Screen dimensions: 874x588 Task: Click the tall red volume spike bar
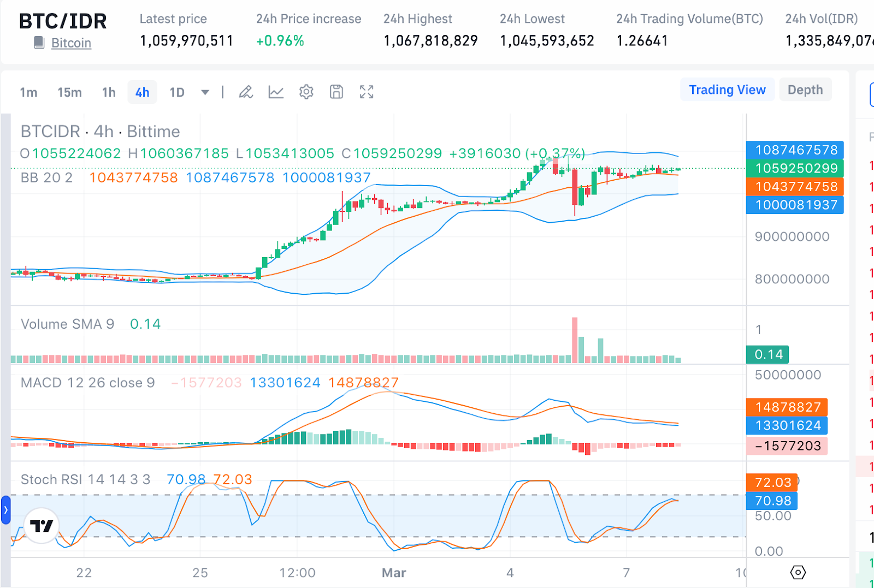coord(575,340)
